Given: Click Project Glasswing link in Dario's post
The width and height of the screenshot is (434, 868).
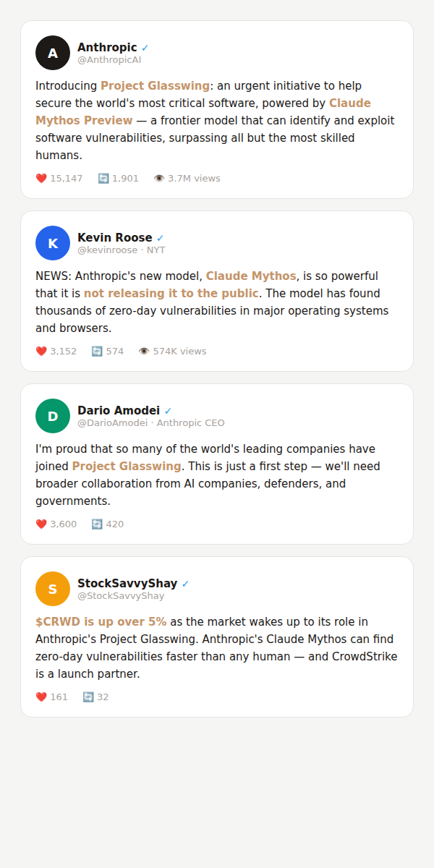Looking at the screenshot, I should coord(127,467).
